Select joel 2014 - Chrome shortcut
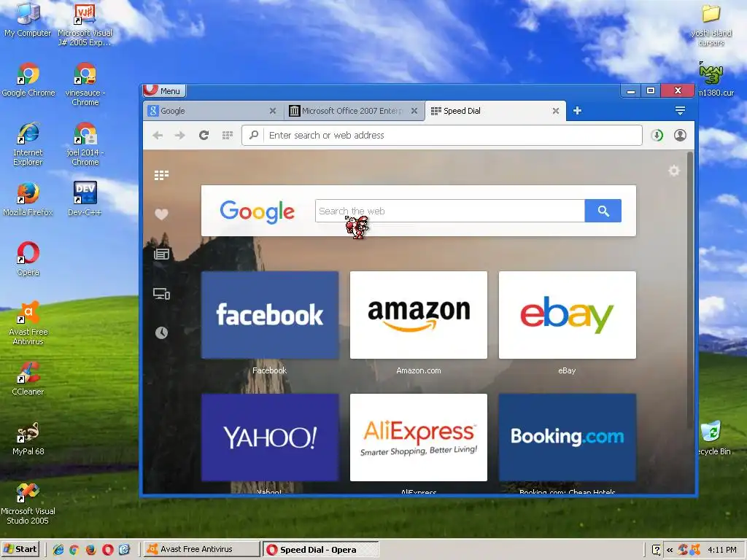 (x=85, y=144)
